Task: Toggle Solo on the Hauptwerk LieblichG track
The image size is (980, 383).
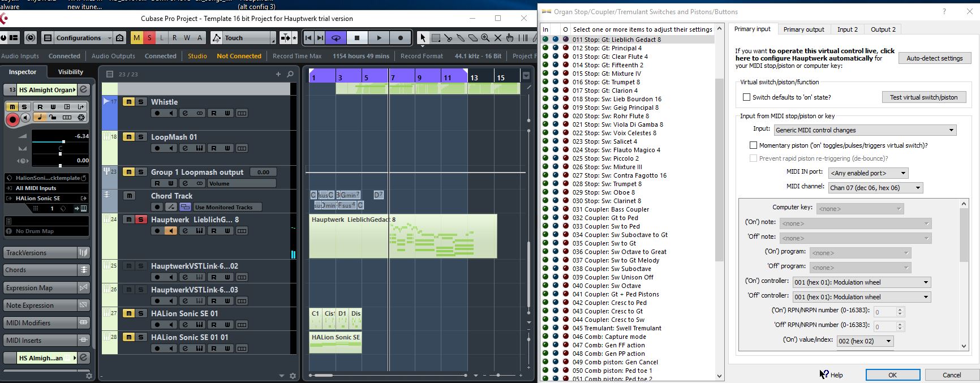Action: (140, 220)
